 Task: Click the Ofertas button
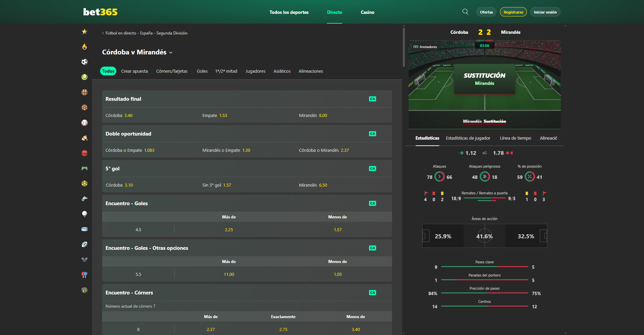486,12
